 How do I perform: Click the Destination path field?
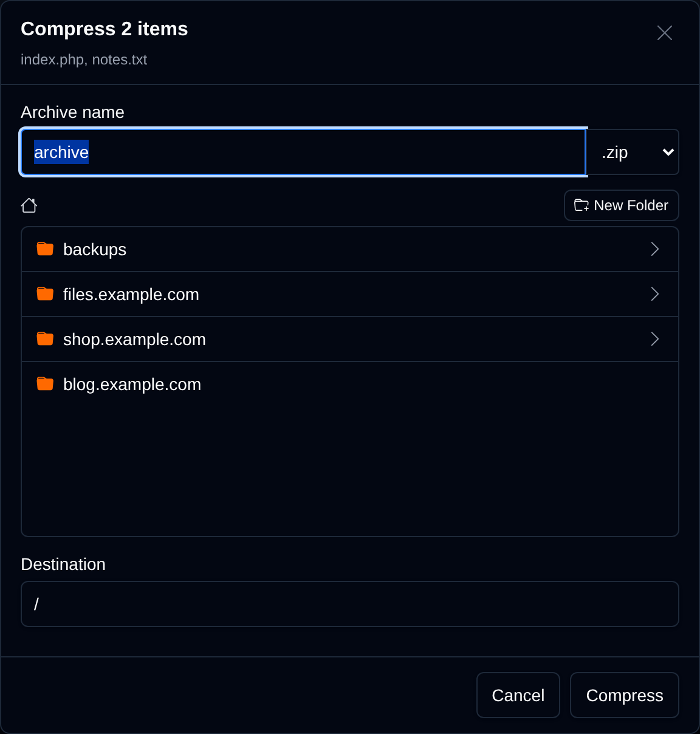pyautogui.click(x=350, y=604)
